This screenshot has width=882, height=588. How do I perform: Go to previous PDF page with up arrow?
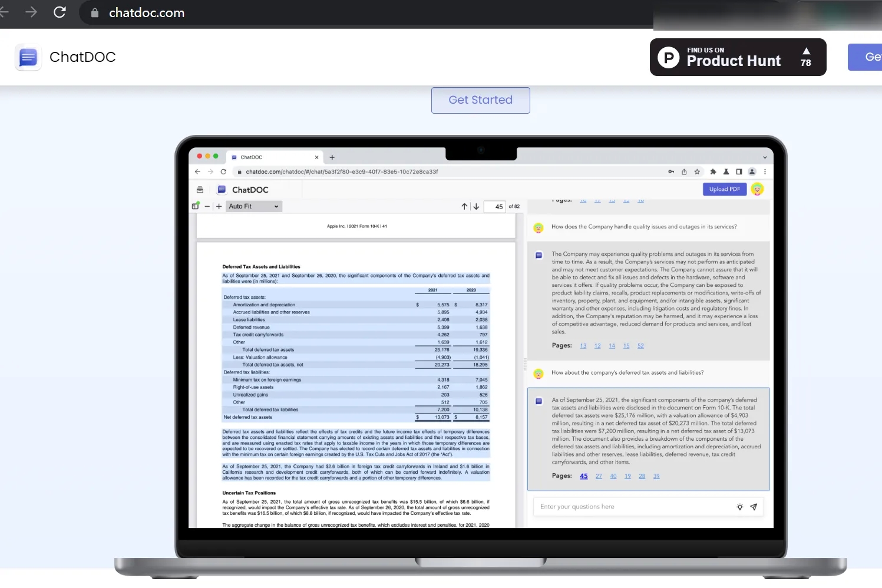point(464,206)
